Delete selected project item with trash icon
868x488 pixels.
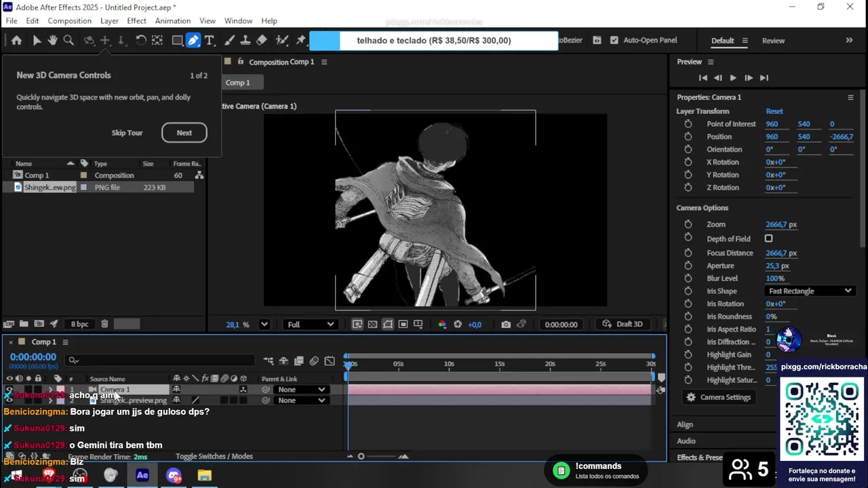(104, 324)
